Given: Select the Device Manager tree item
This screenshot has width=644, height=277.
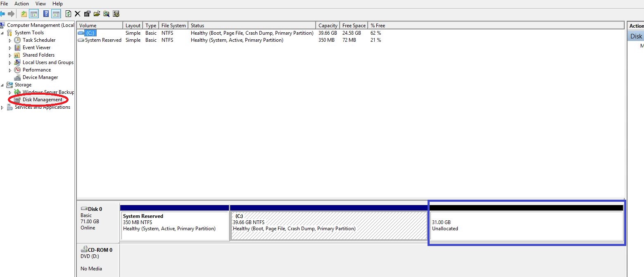Looking at the screenshot, I should click(x=40, y=77).
